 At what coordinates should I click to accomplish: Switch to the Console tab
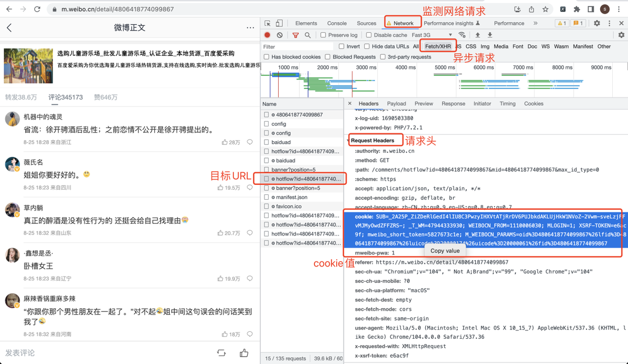(x=337, y=23)
